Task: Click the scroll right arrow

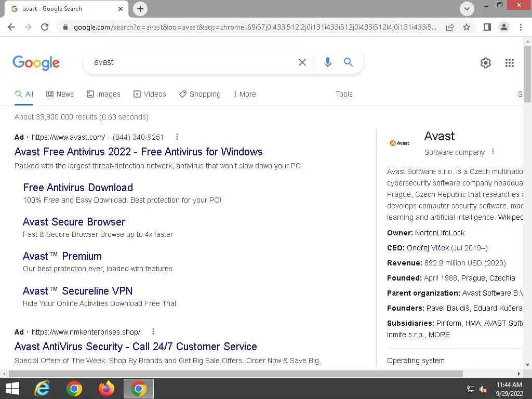Action: pos(519,374)
